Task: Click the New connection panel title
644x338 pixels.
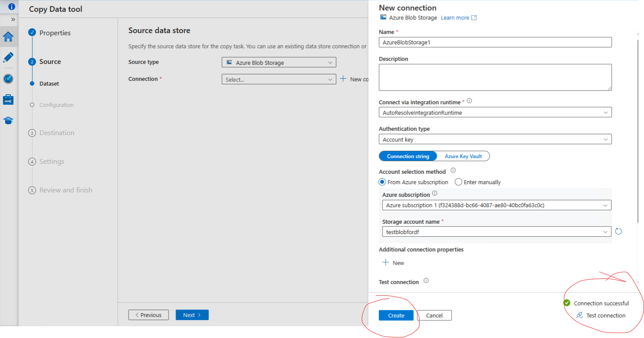Action: (408, 8)
